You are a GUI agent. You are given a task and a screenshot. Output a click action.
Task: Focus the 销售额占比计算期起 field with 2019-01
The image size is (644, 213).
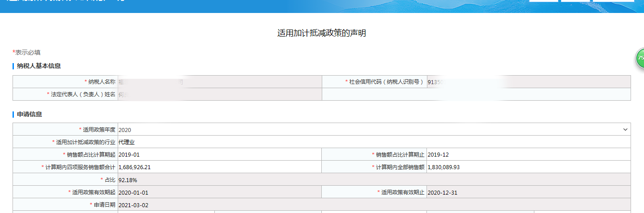pos(219,154)
